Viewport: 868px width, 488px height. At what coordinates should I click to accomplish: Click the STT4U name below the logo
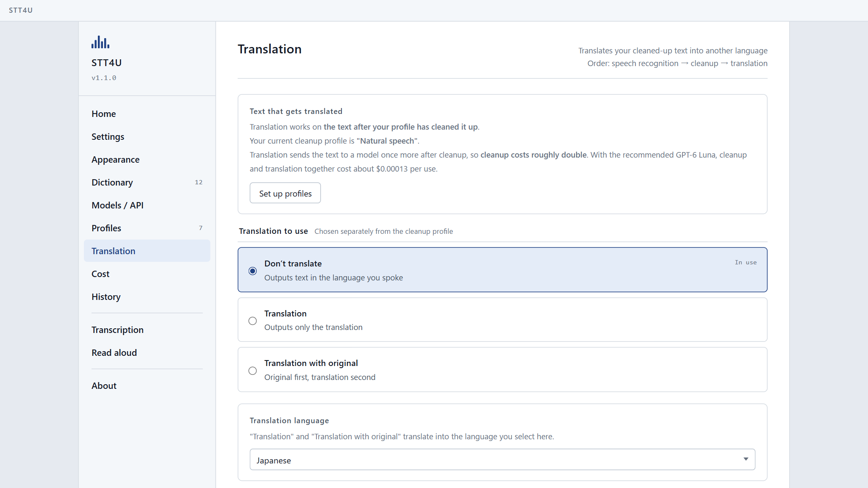[107, 63]
